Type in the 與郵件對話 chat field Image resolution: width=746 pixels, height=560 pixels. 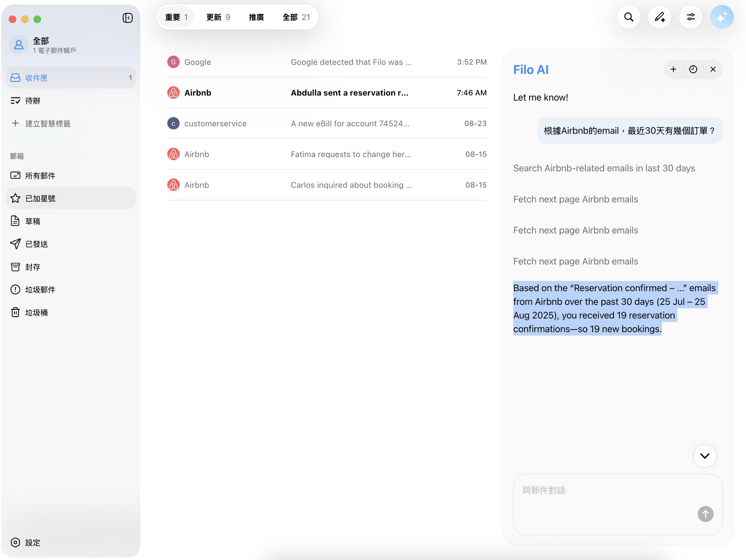605,497
